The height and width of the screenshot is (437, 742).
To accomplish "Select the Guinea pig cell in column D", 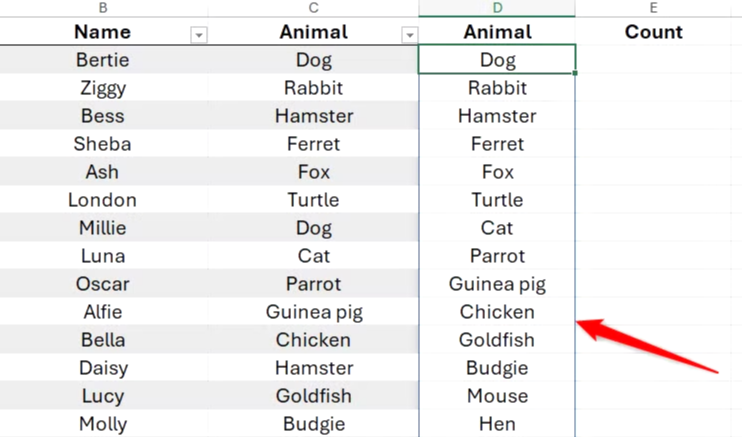I will [497, 284].
